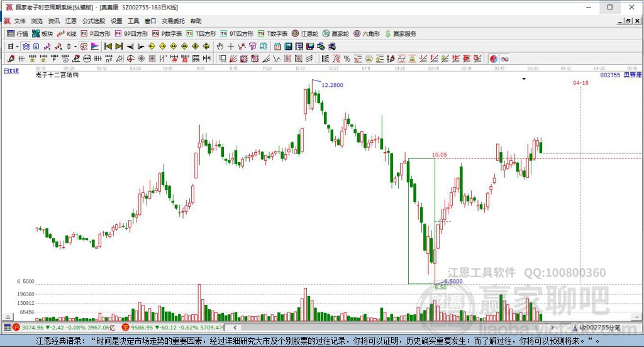The image size is (644, 347).
Task: Open the 江恩 menu
Action: click(71, 21)
